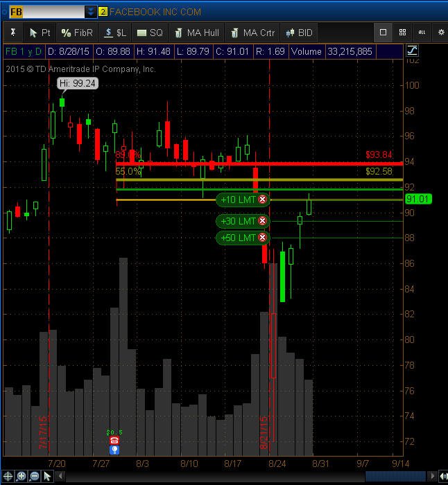
Task: Click the R: 1.69 range value
Action: pyautogui.click(x=270, y=51)
